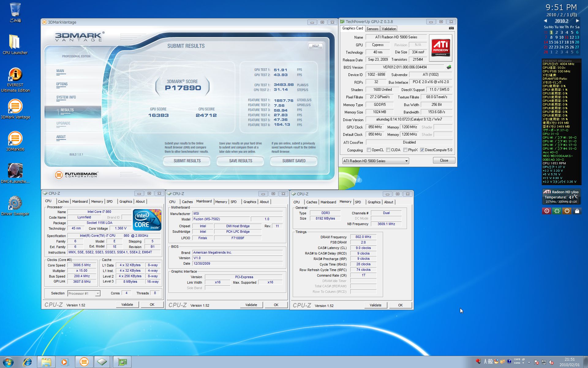Launch Driver Sweeper desktop icon
The height and width of the screenshot is (368, 588).
(x=15, y=205)
